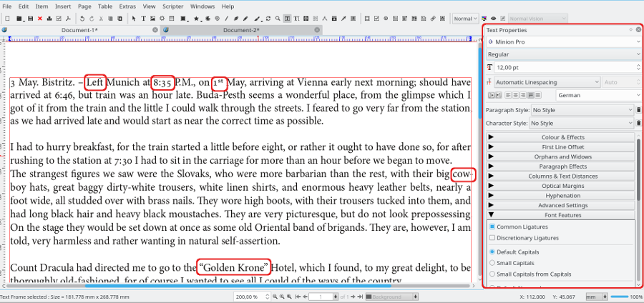Select the straight Line tool

click(226, 19)
